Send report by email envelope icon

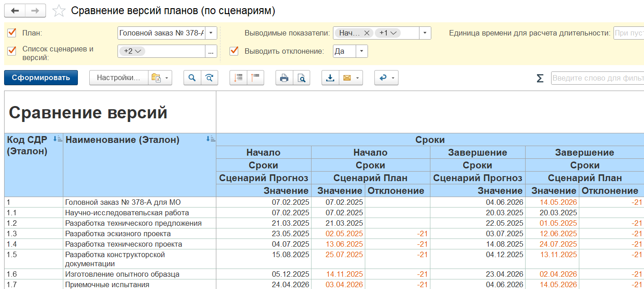pyautogui.click(x=347, y=78)
